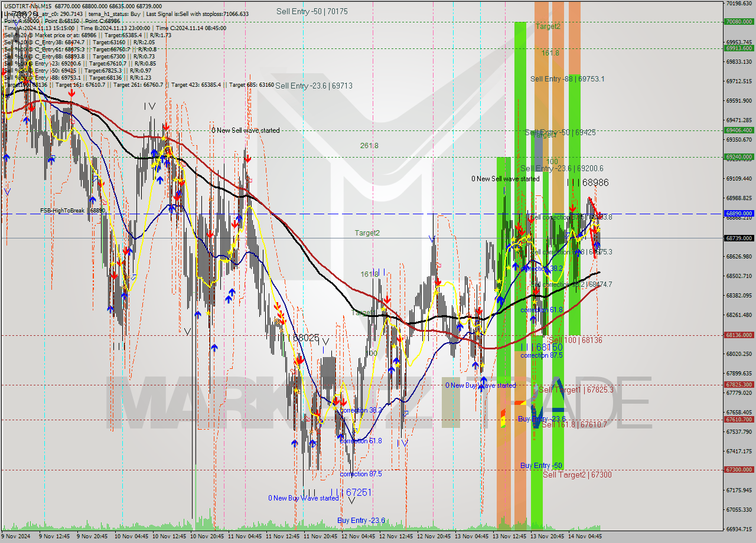756x543 pixels.
Task: Click the '13 Nov 12:45' time axis label
Action: [509, 537]
